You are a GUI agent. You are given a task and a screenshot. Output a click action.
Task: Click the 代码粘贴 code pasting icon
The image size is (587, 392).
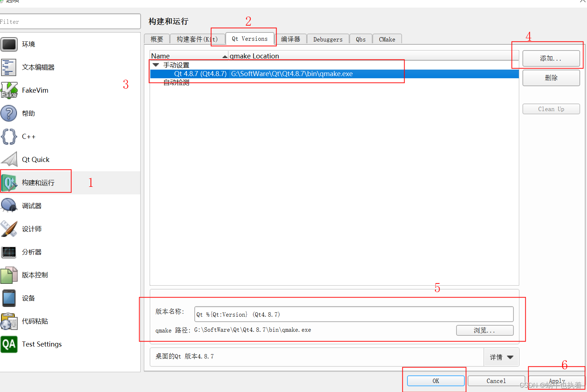click(9, 321)
